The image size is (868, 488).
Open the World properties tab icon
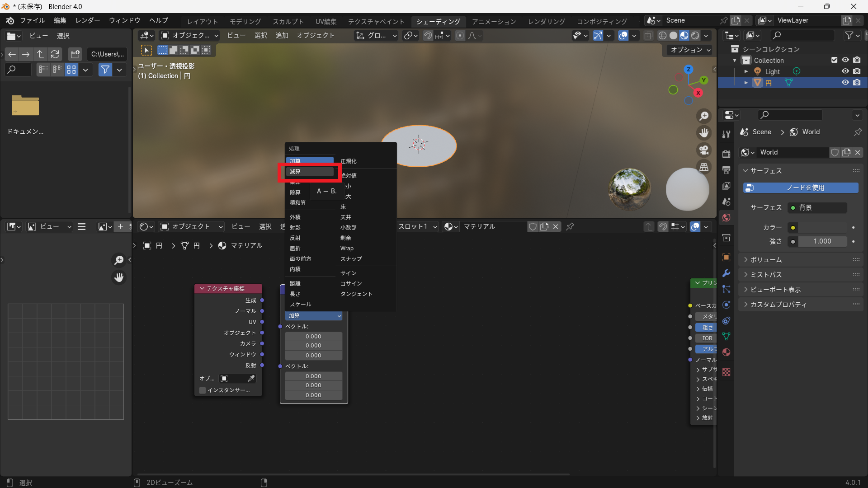[726, 218]
